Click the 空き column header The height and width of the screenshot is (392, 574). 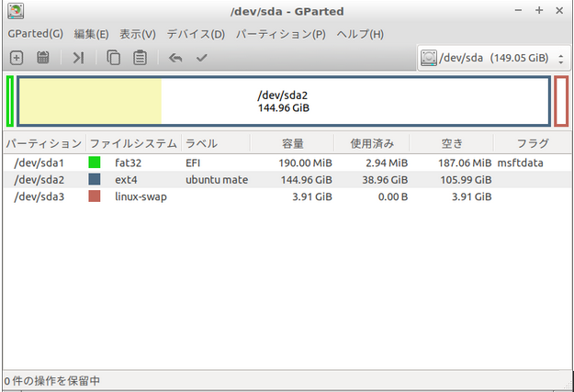tap(452, 143)
